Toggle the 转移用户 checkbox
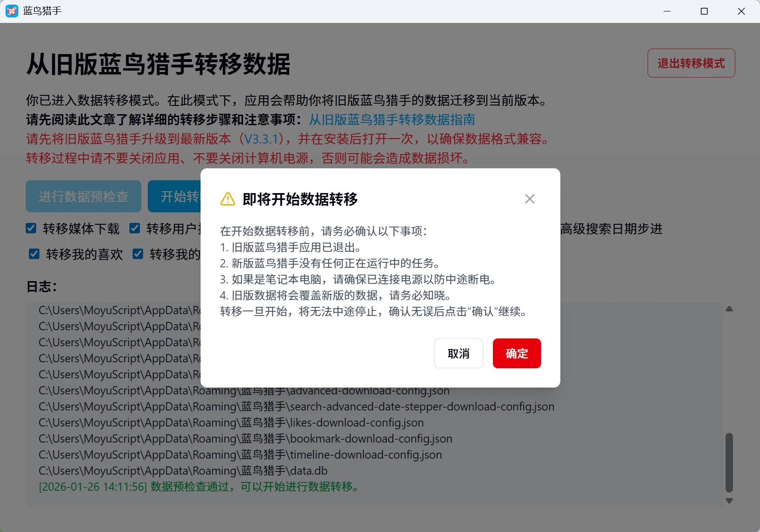The width and height of the screenshot is (760, 532). click(135, 228)
